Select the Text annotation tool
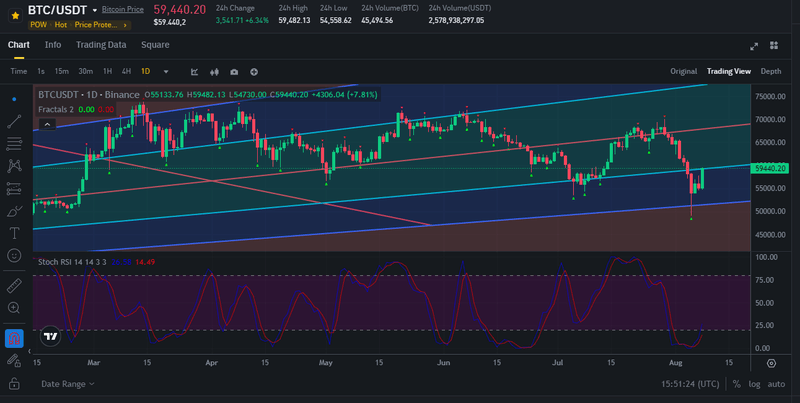800x403 pixels. coord(14,233)
